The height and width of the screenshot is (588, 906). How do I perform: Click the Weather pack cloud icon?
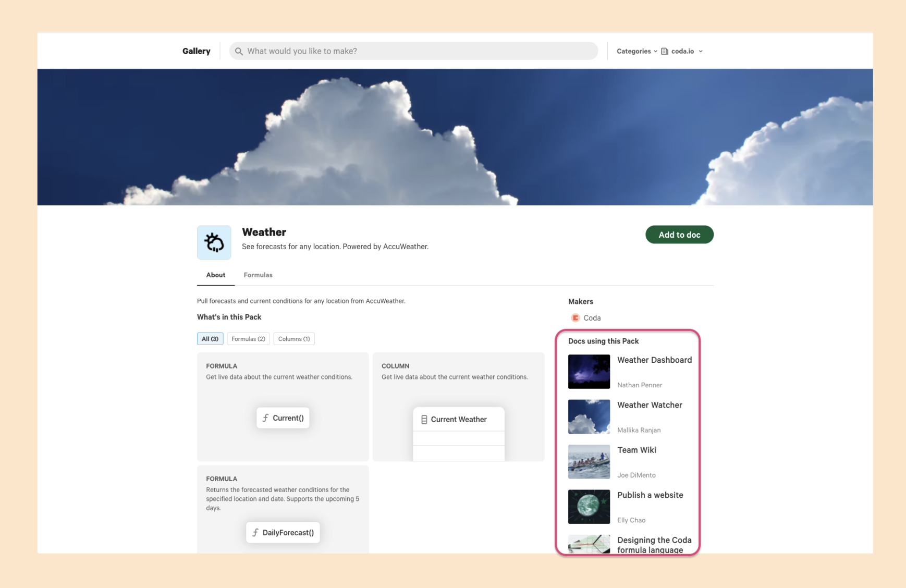[x=214, y=242]
